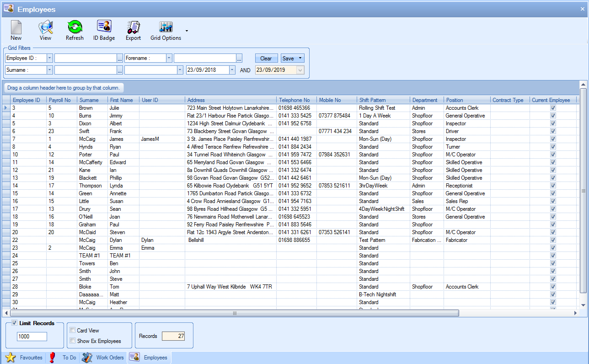Image resolution: width=589 pixels, height=364 pixels.
Task: Open the ID Badge tool
Action: pyautogui.click(x=104, y=27)
